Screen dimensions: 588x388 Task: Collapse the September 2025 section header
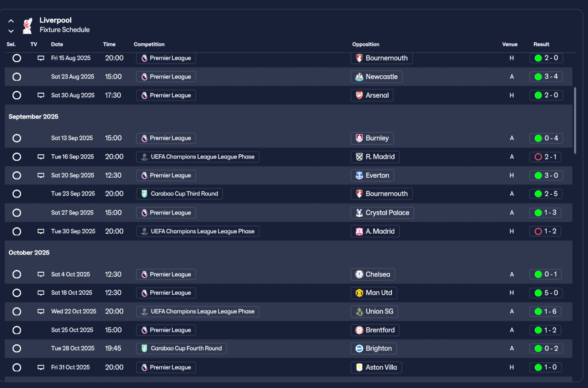(x=34, y=117)
